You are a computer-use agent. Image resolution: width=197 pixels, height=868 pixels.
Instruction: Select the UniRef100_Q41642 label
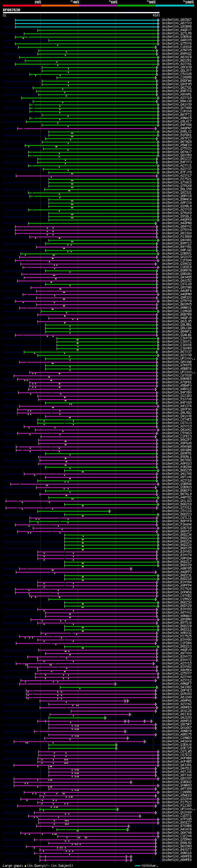tap(177, 430)
